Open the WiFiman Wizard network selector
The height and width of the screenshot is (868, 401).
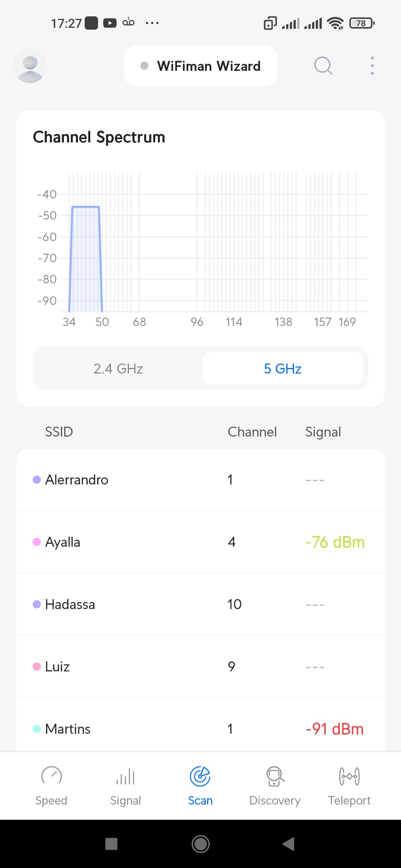click(x=200, y=66)
